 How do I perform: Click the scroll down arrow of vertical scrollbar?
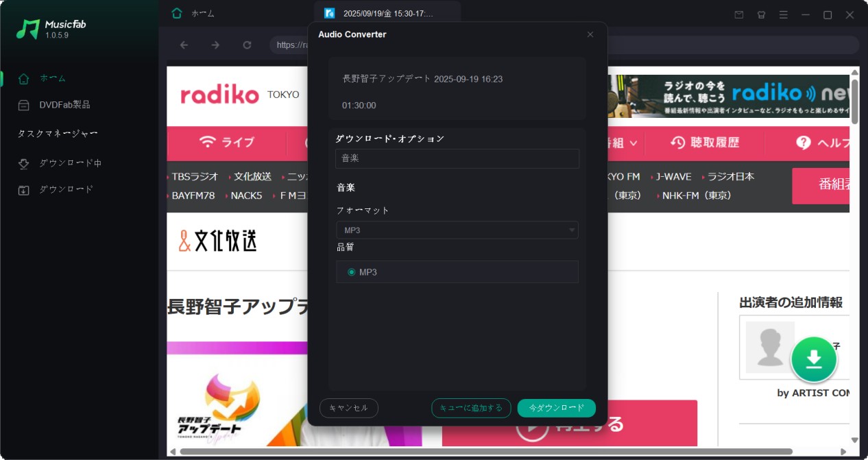tap(854, 440)
